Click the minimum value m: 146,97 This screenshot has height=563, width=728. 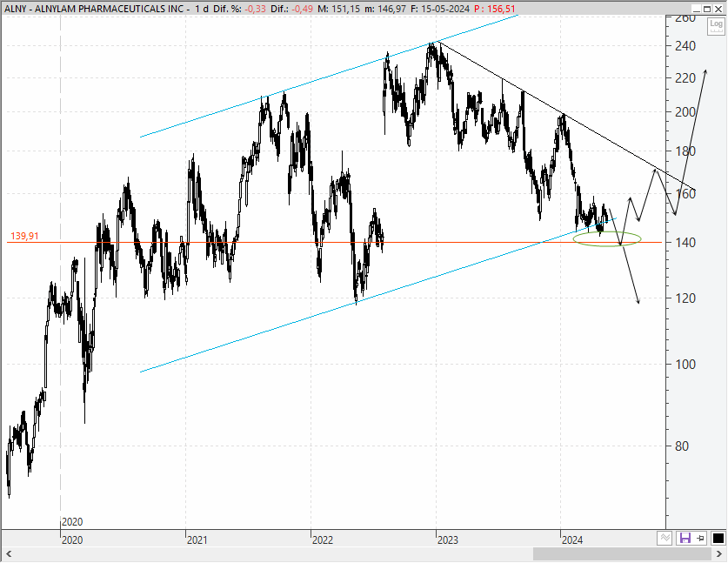385,9
